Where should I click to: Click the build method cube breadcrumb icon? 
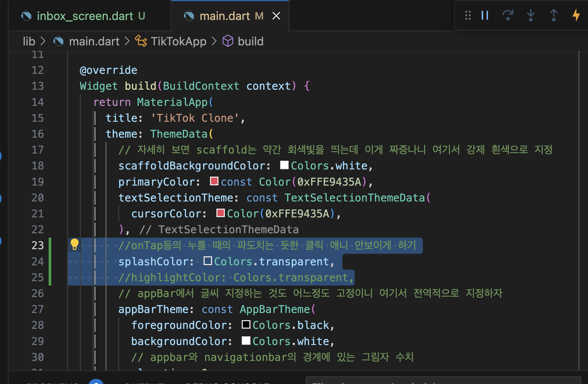point(228,41)
